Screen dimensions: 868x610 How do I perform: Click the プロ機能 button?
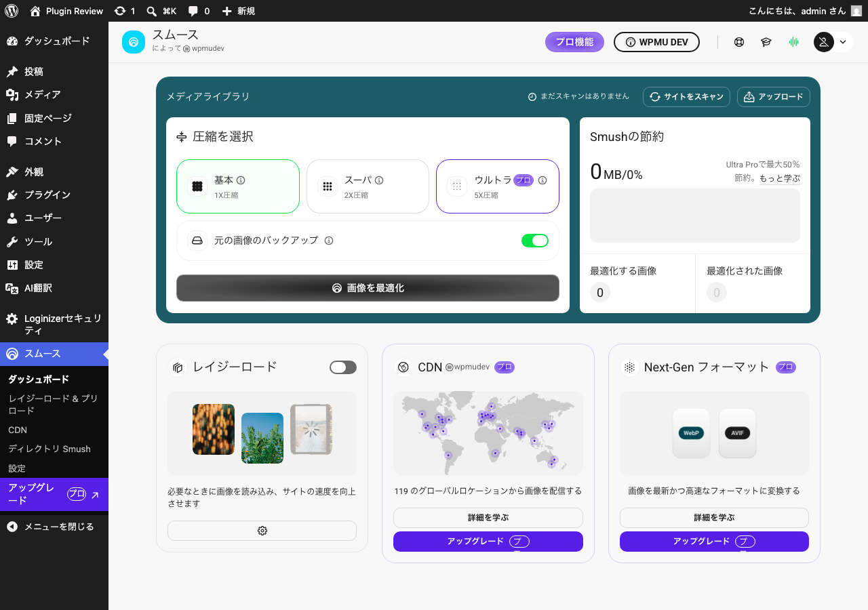[x=574, y=42]
